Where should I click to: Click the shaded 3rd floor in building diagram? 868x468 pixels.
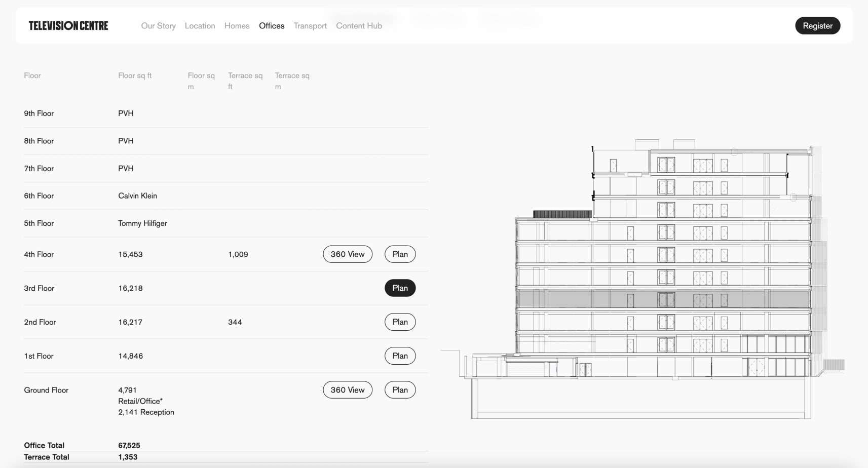pos(664,299)
